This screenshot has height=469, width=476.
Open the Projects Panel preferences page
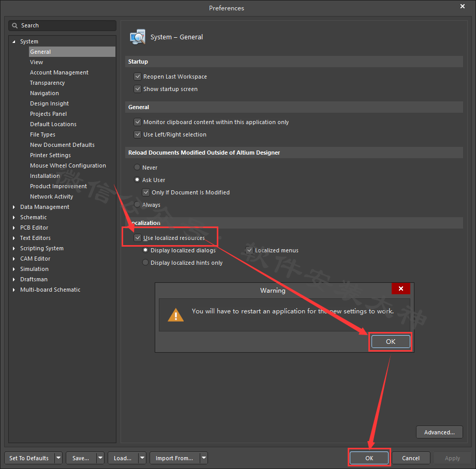pyautogui.click(x=48, y=114)
